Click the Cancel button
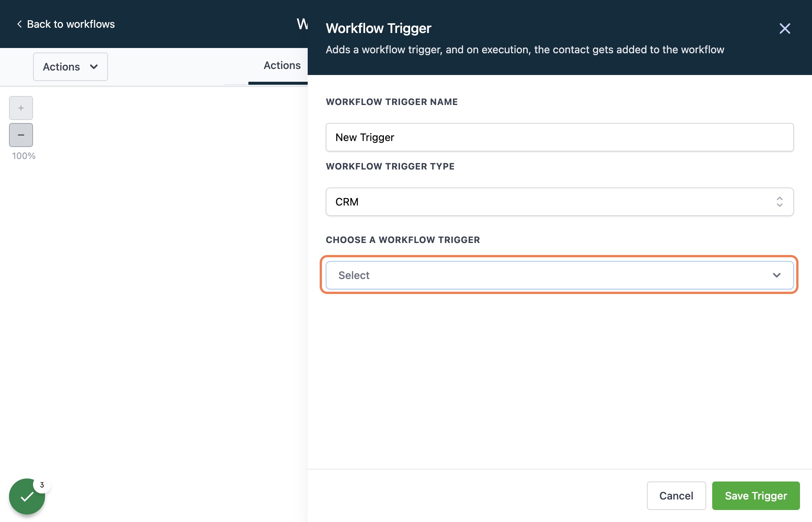Viewport: 812px width, 522px height. [676, 496]
